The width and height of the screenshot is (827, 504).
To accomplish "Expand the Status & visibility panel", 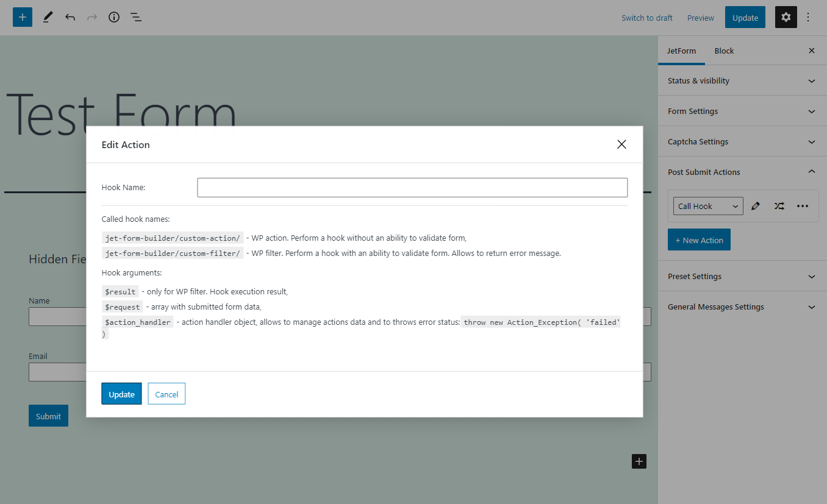I will click(x=742, y=80).
